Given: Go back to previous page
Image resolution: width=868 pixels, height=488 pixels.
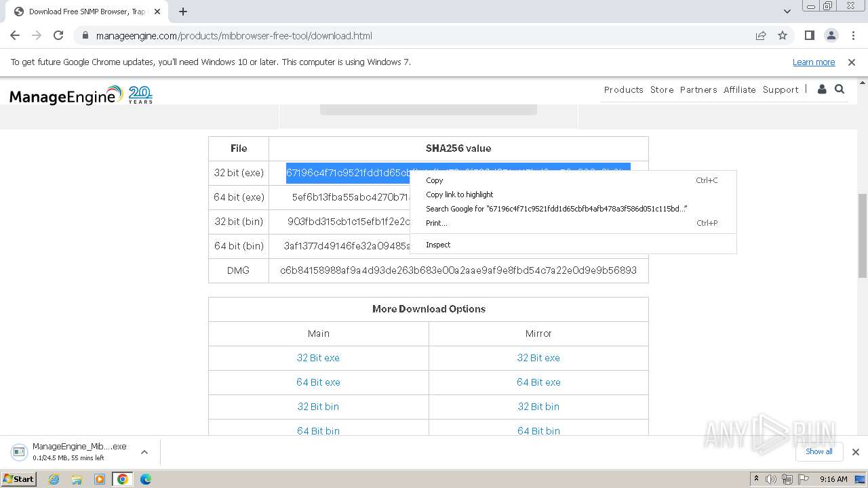Looking at the screenshot, I should pyautogui.click(x=15, y=36).
